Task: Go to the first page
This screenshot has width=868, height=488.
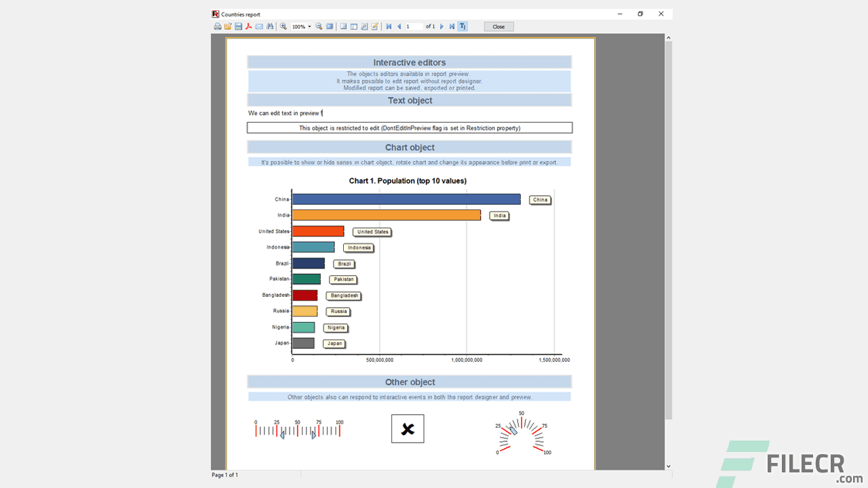Action: click(389, 26)
